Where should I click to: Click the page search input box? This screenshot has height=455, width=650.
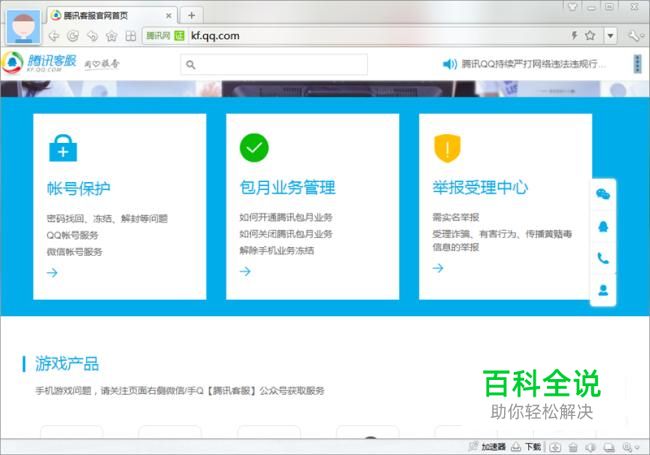tap(274, 65)
